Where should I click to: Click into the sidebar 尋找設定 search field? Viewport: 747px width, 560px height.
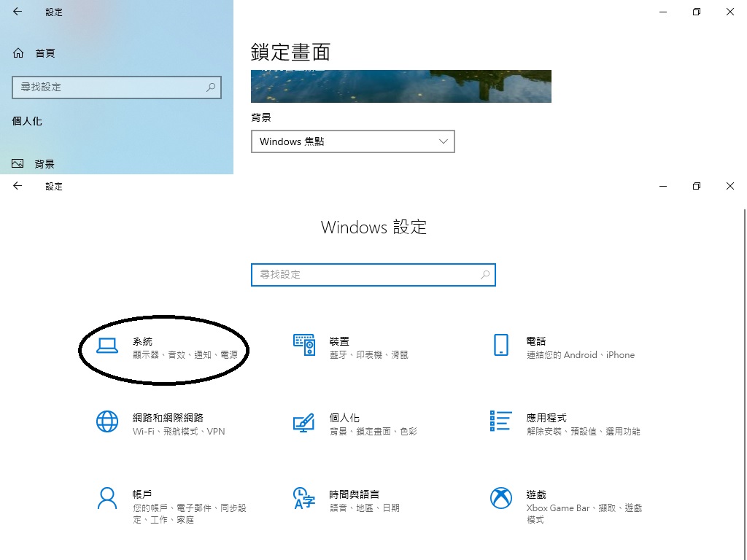[117, 87]
